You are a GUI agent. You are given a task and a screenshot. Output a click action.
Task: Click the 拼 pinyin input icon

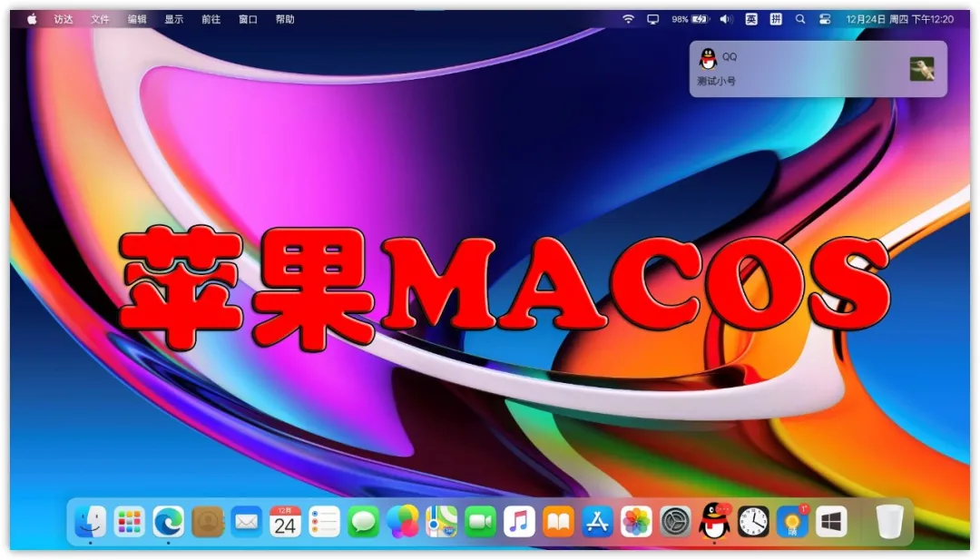click(776, 19)
